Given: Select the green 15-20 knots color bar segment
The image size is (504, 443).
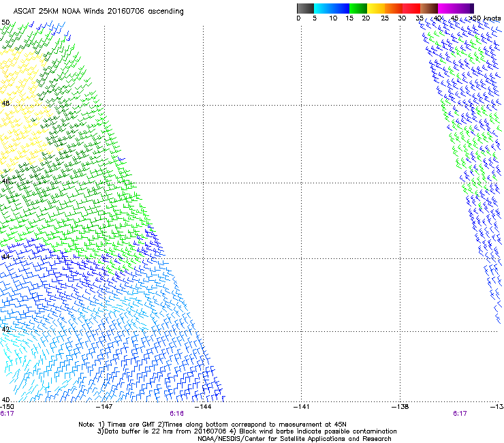Looking at the screenshot, I should click(358, 8).
